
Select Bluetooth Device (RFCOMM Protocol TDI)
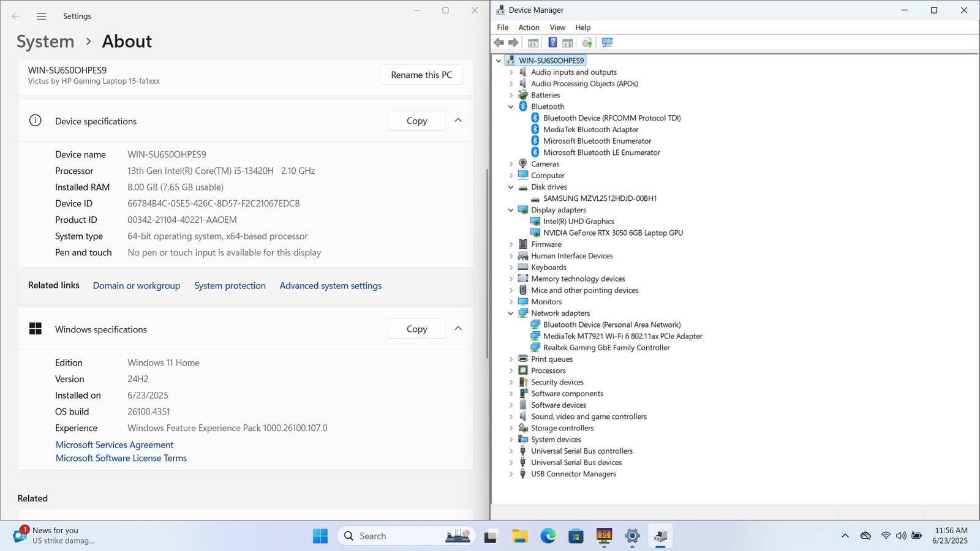(x=612, y=118)
